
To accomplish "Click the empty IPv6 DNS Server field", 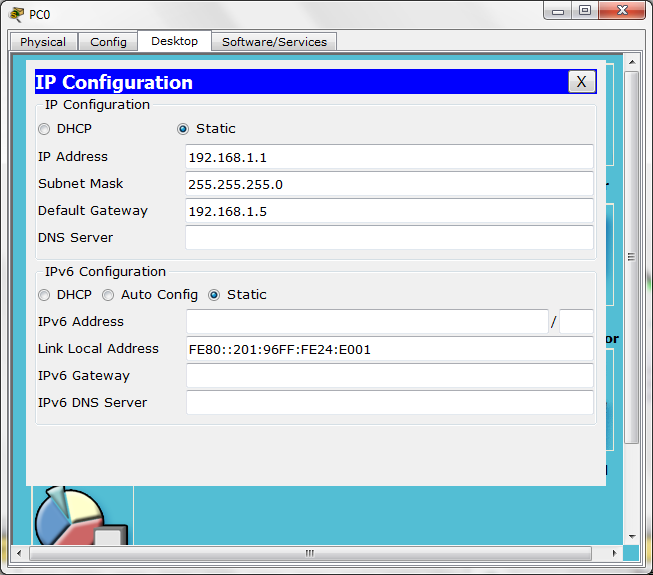I will click(x=390, y=403).
